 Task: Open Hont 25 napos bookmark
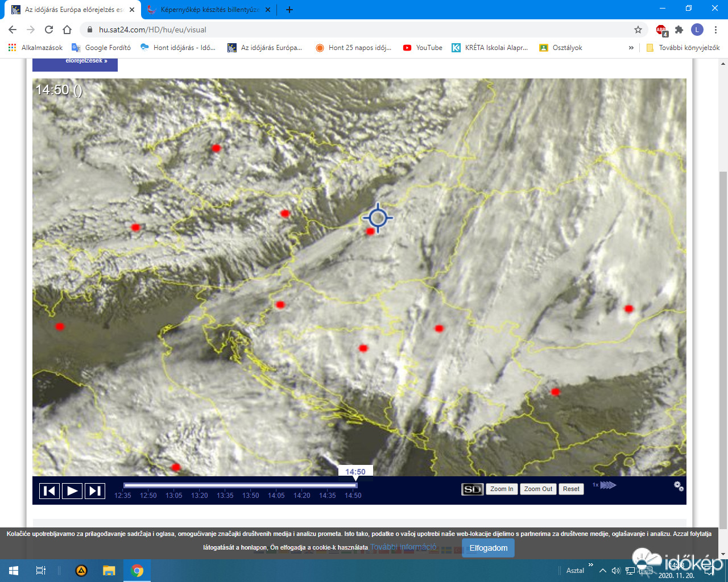point(353,48)
